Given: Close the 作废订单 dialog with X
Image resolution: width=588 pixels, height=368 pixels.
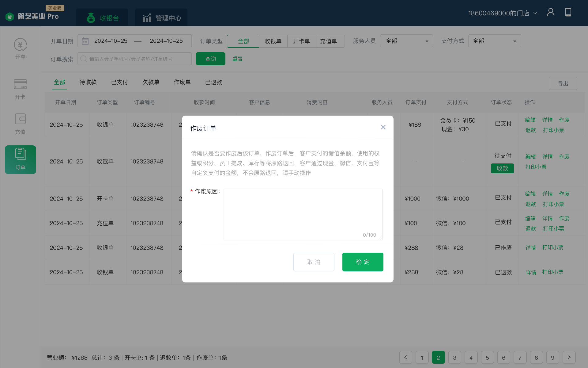Looking at the screenshot, I should [x=383, y=127].
